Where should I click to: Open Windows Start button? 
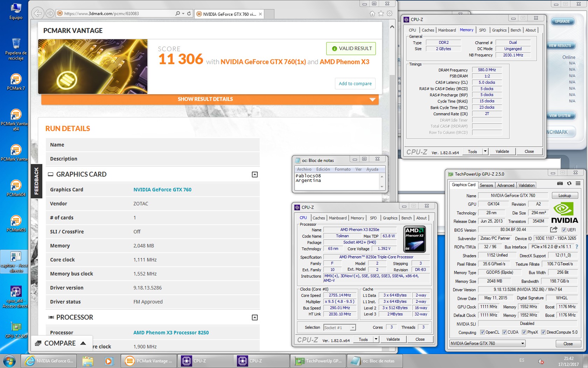pyautogui.click(x=10, y=361)
